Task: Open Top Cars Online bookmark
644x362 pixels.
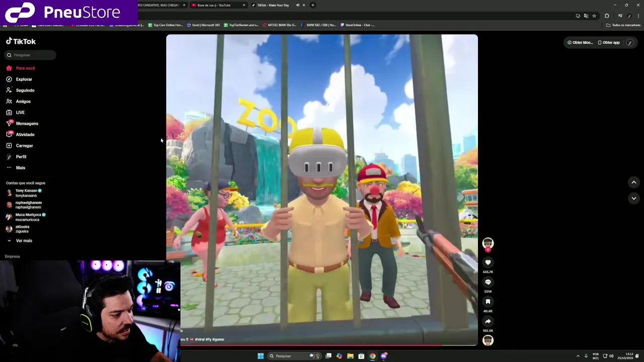Action: click(165, 25)
